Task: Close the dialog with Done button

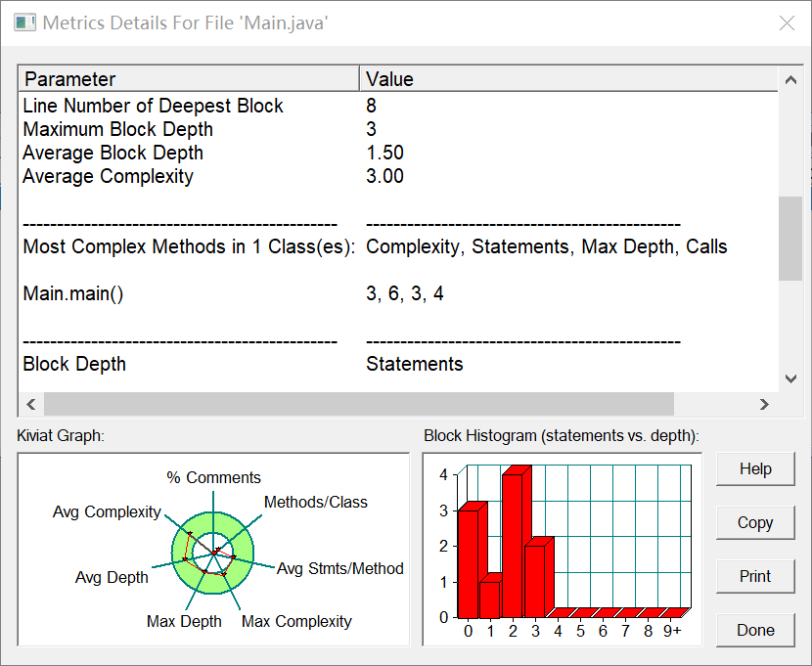Action: tap(755, 630)
